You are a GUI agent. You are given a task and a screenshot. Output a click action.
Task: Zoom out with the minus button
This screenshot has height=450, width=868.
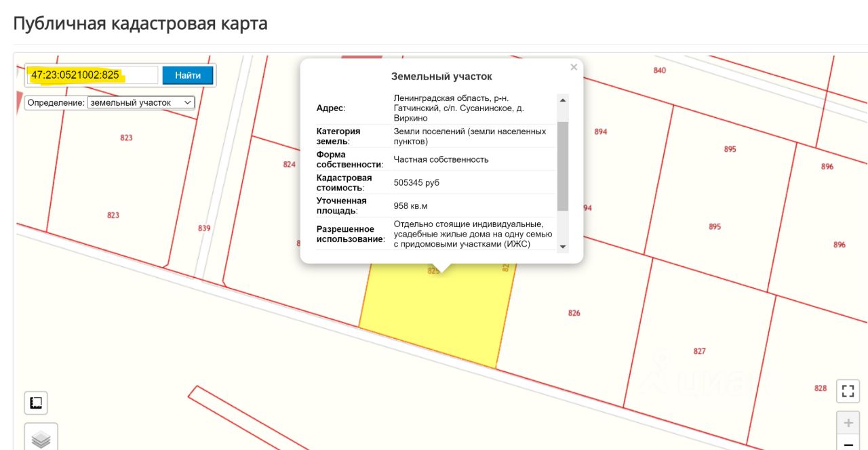pos(848,443)
